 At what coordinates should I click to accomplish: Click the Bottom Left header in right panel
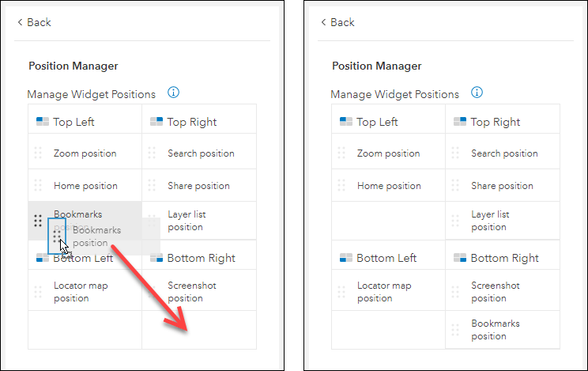pyautogui.click(x=387, y=258)
